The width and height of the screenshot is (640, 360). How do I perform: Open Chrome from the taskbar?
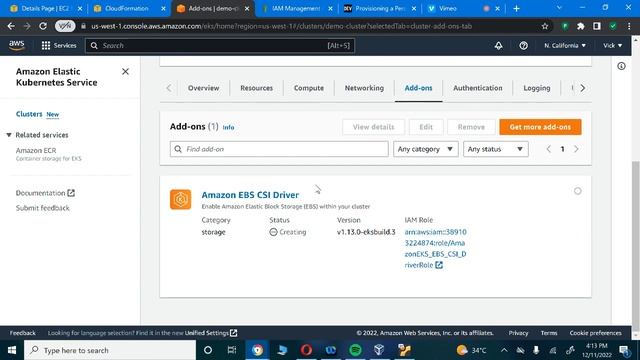[257, 350]
